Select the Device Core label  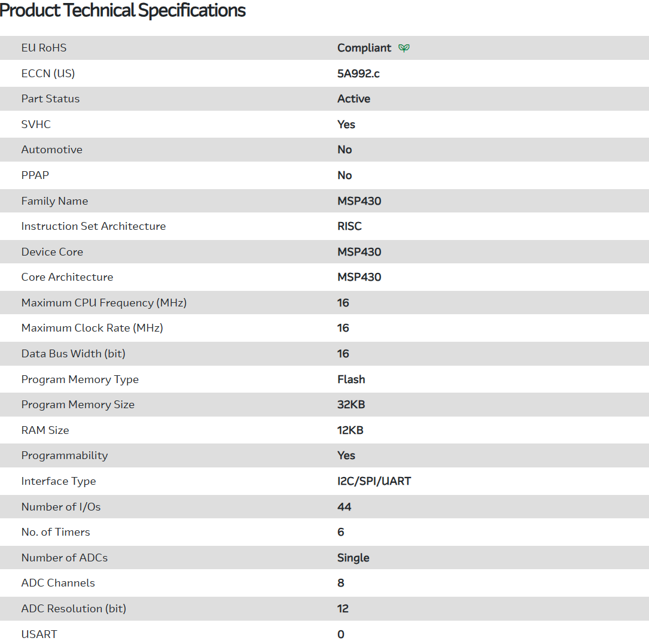pyautogui.click(x=52, y=252)
